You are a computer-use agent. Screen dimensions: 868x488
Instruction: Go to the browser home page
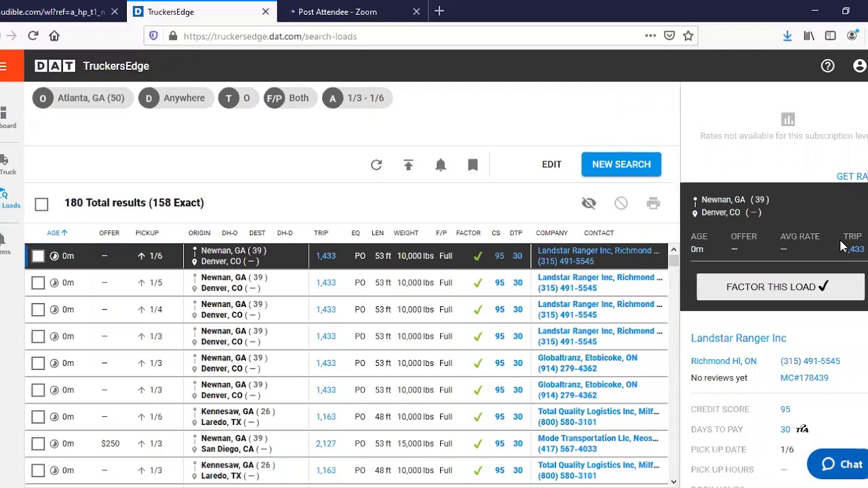[x=54, y=36]
